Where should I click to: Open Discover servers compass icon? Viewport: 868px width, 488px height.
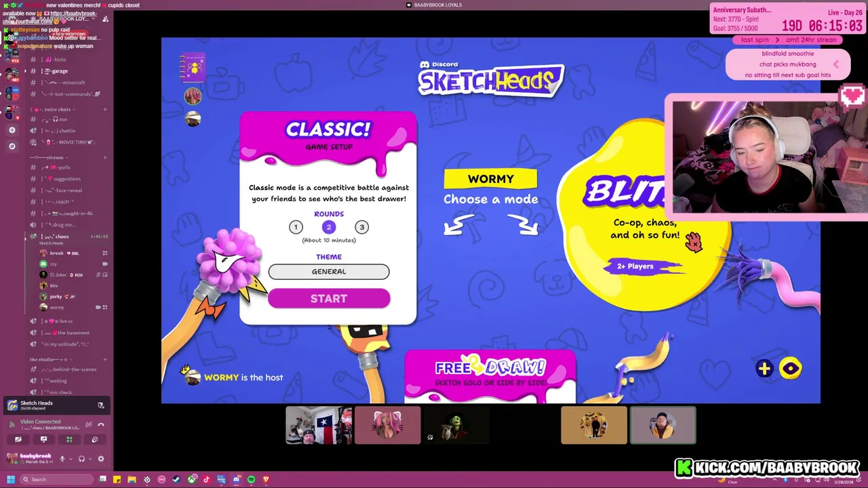click(x=12, y=146)
